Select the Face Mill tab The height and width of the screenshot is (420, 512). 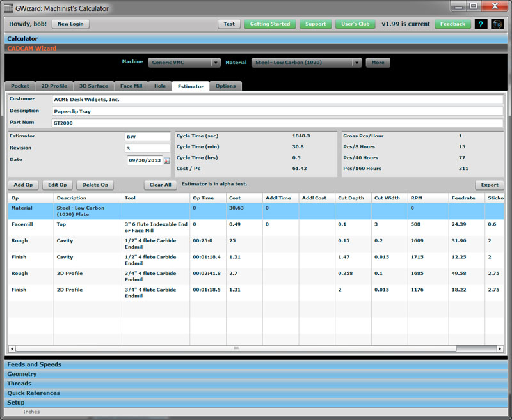tap(131, 86)
